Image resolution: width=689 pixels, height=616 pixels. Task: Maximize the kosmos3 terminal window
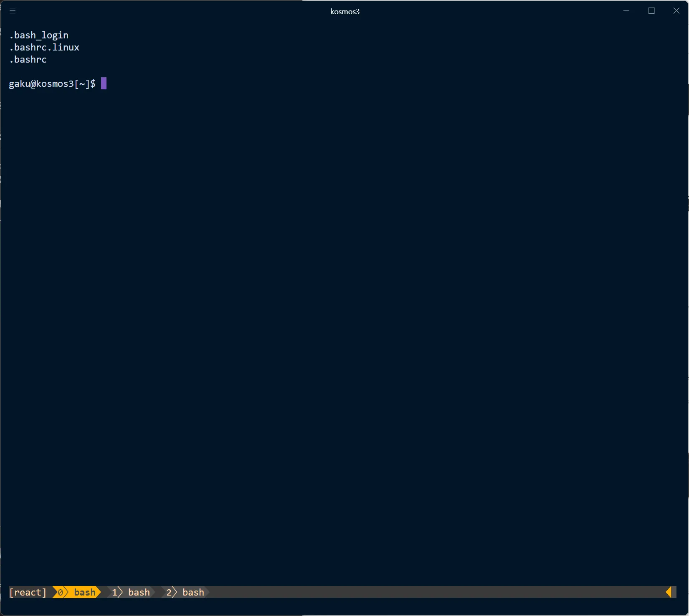point(651,11)
